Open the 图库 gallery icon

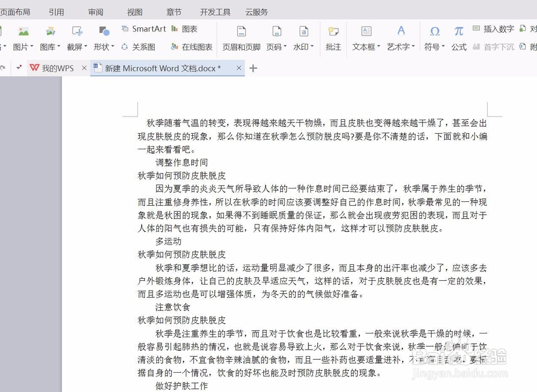point(50,32)
